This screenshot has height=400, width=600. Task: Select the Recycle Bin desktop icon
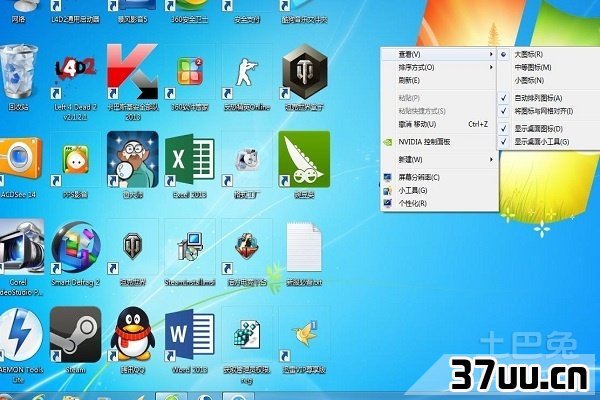18,72
